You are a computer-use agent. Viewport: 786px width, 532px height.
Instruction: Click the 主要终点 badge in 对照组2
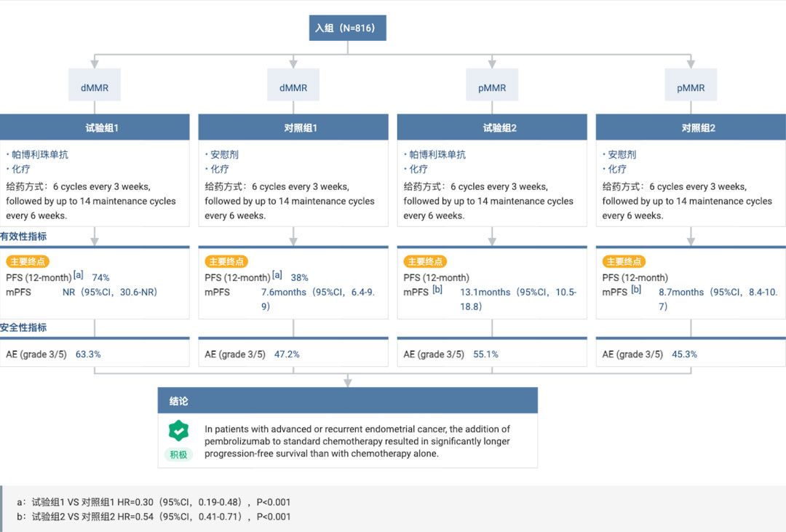coord(624,262)
